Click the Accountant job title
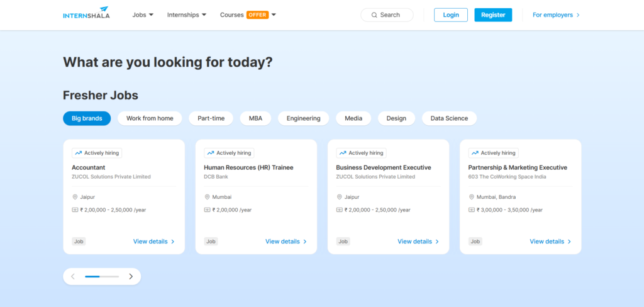The height and width of the screenshot is (307, 644). 88,168
